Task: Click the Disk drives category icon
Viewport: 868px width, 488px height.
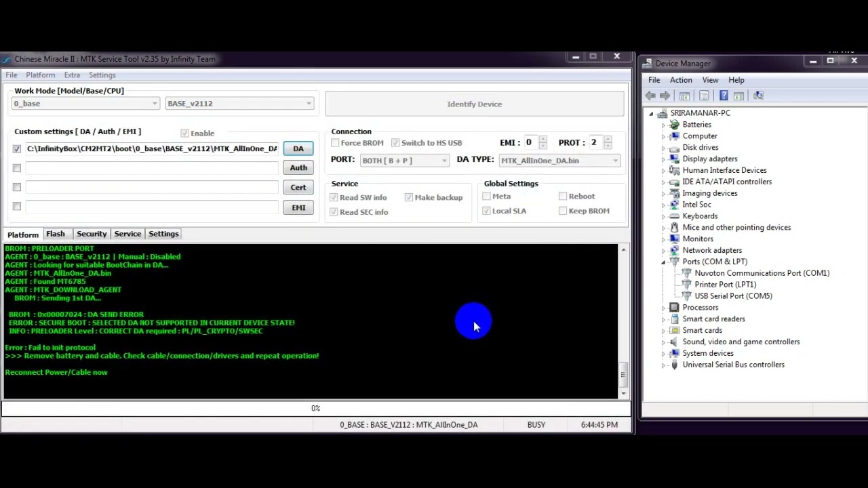Action: pos(674,148)
